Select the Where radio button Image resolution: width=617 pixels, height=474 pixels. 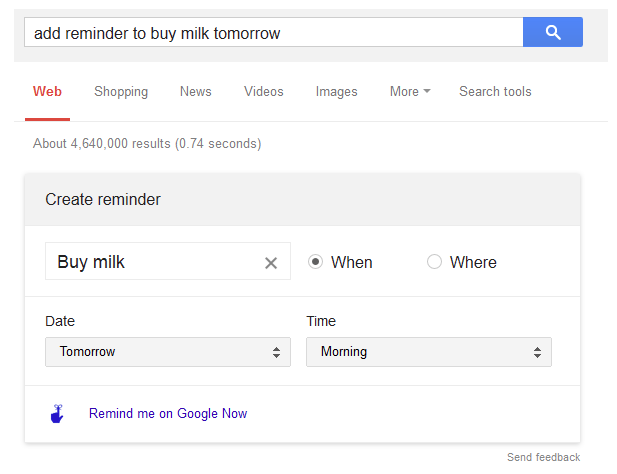434,262
